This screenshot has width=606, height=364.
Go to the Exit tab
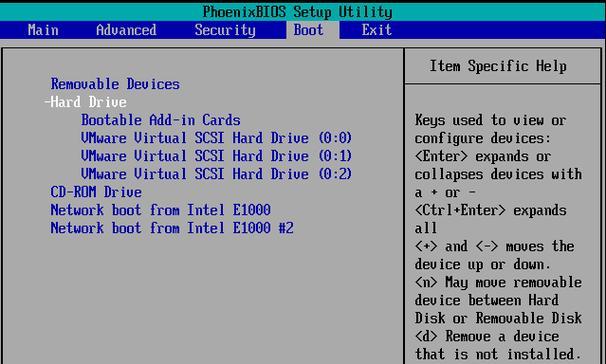377,30
